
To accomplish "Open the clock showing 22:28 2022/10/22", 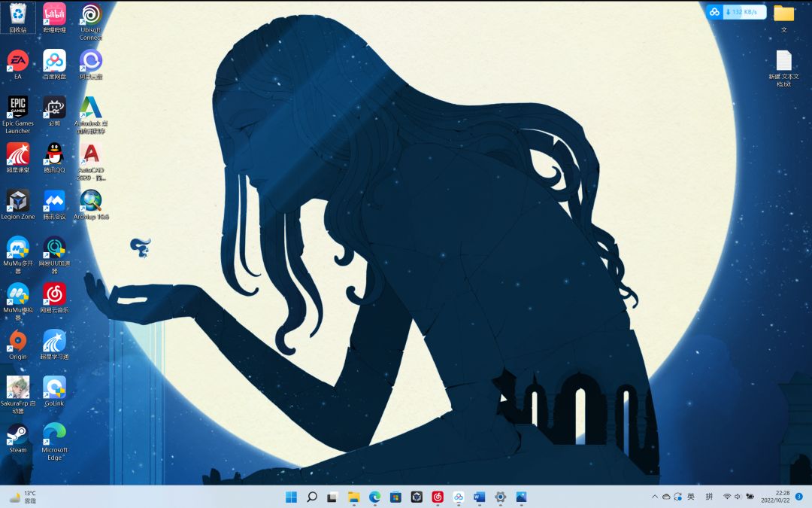I will click(x=775, y=497).
